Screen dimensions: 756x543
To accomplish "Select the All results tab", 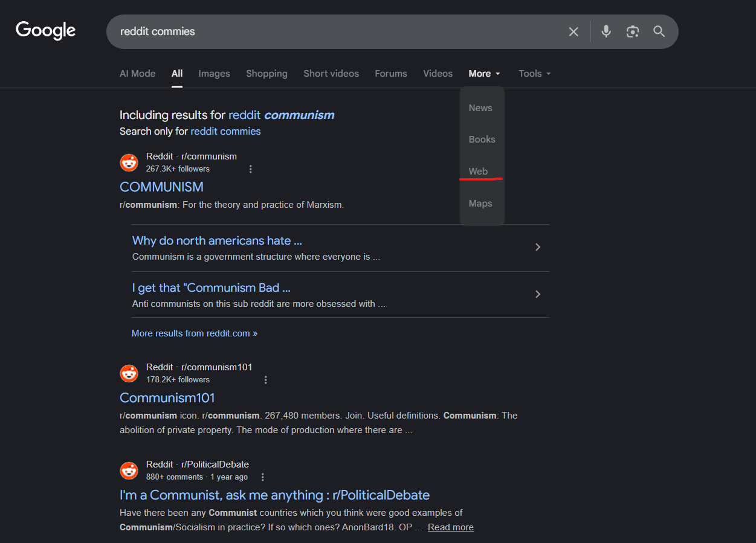I will tap(177, 74).
